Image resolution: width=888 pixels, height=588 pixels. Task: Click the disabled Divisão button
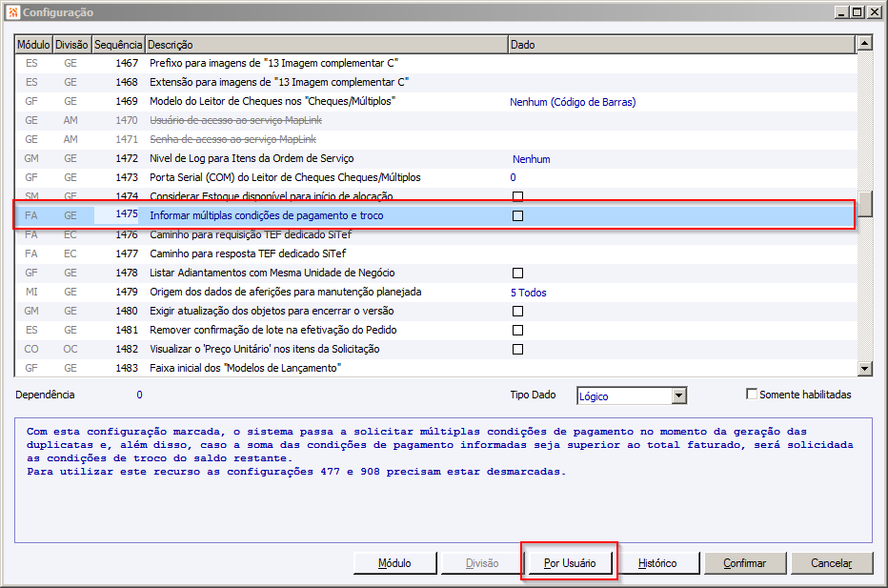click(482, 563)
